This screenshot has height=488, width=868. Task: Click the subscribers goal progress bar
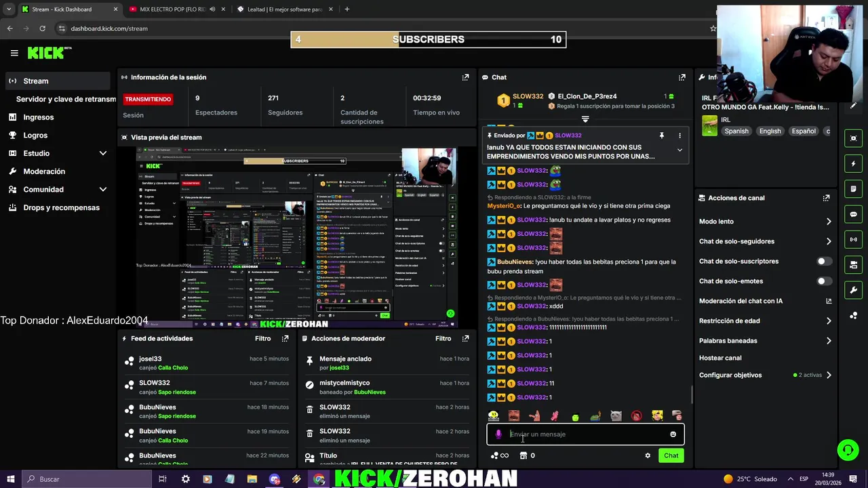[429, 39]
